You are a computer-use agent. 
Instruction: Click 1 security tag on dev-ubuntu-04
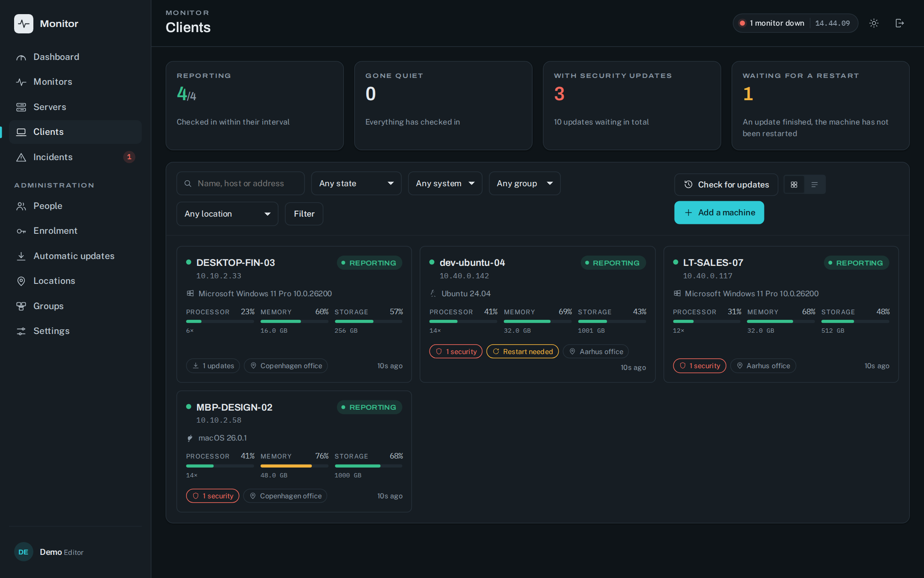(456, 352)
